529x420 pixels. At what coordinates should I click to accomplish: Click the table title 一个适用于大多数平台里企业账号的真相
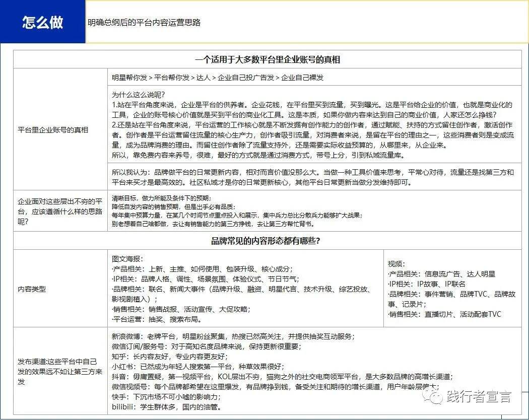267,60
